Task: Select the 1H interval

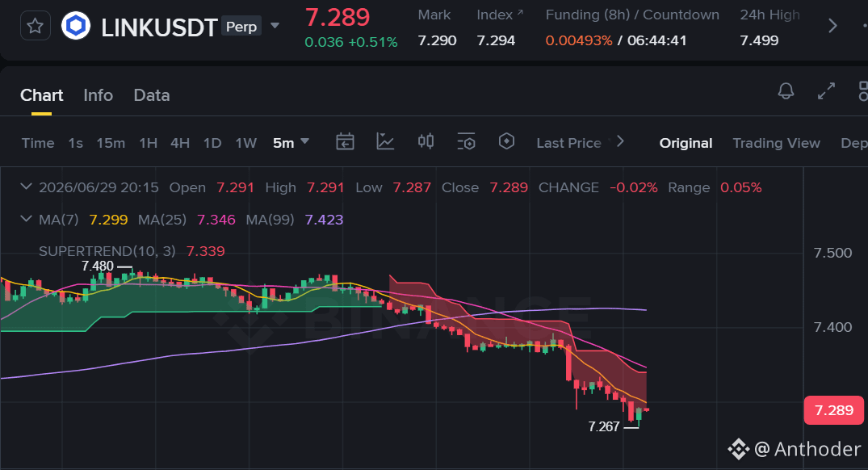Action: click(x=148, y=143)
